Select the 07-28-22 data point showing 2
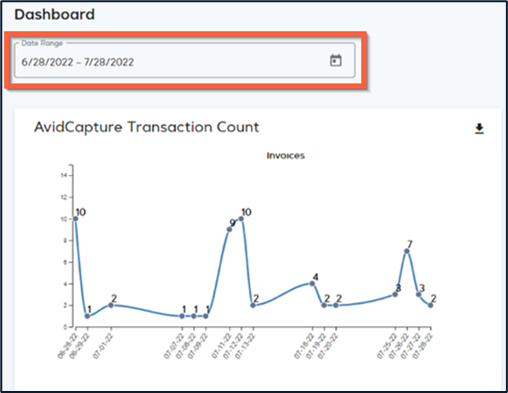Image resolution: width=508 pixels, height=393 pixels. [430, 305]
